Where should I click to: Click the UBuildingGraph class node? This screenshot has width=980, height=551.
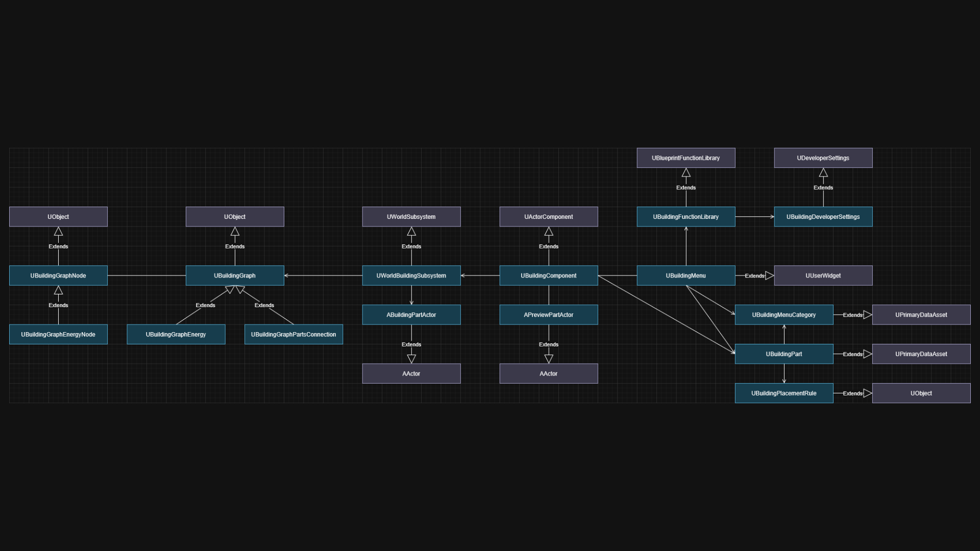click(235, 275)
